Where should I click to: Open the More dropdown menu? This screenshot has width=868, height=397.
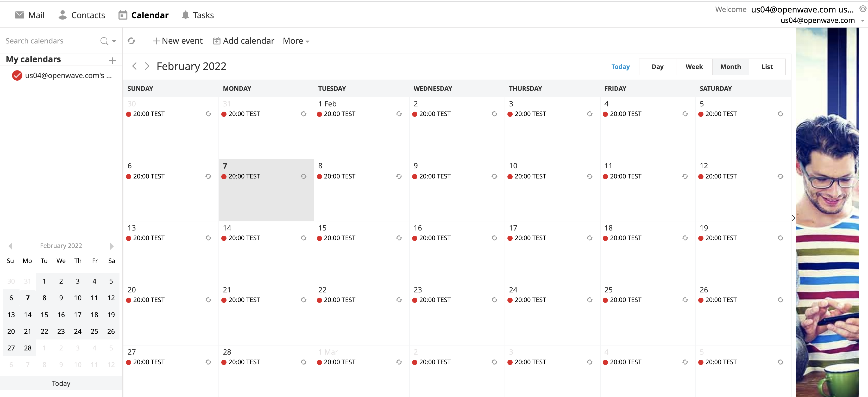tap(295, 41)
